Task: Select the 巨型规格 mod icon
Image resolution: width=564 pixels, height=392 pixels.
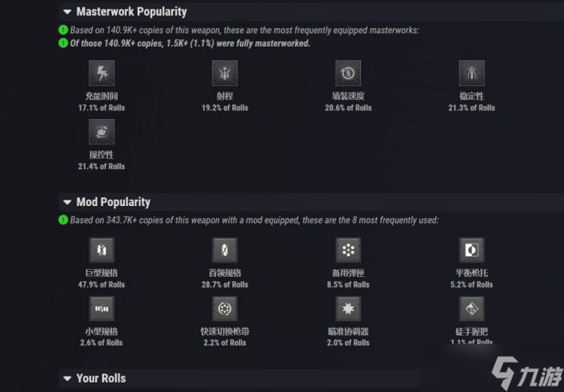Action: pos(102,250)
